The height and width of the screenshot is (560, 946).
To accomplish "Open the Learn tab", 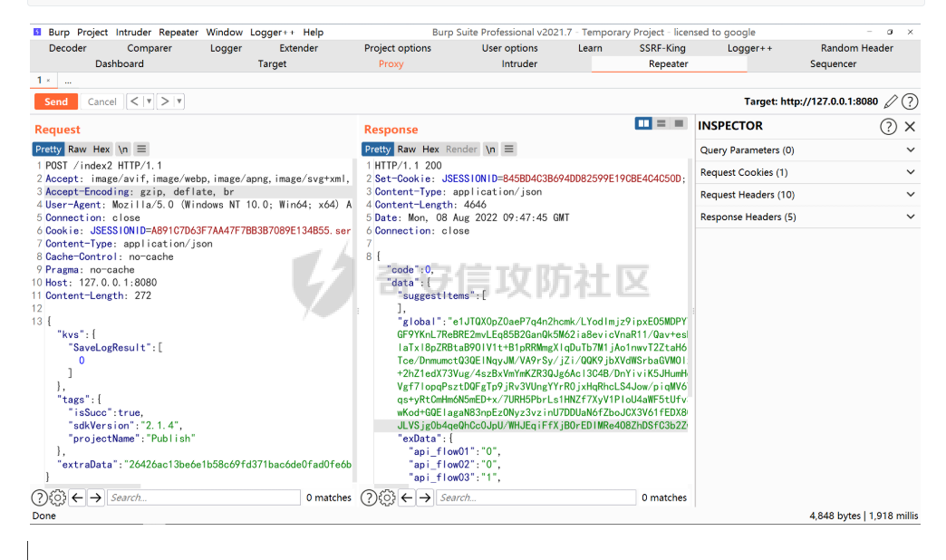I will pyautogui.click(x=590, y=48).
